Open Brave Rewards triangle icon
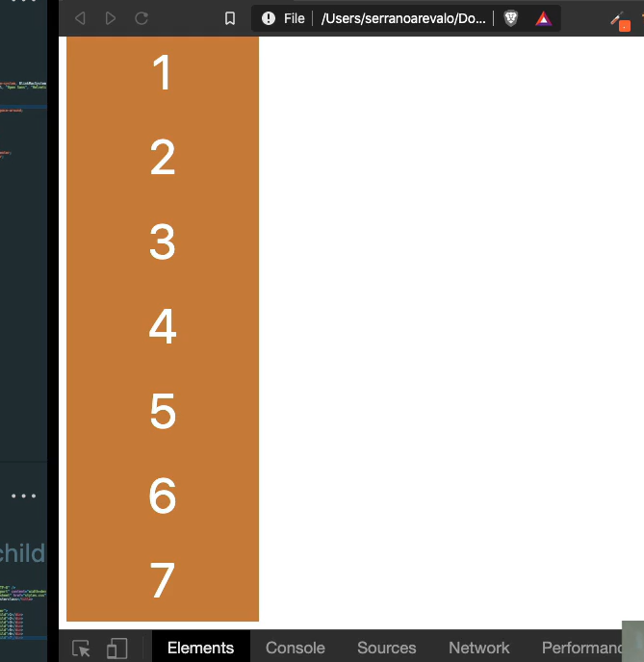The height and width of the screenshot is (662, 644). [x=544, y=18]
